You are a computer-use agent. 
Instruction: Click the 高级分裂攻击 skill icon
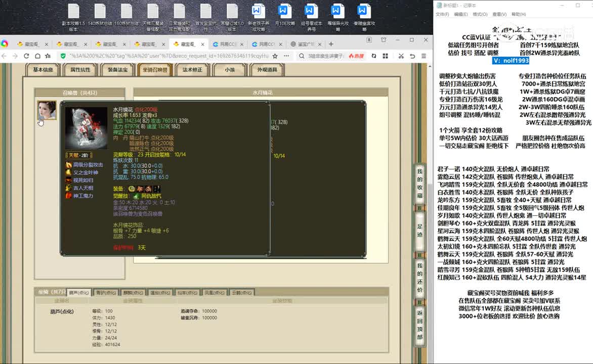(x=68, y=165)
